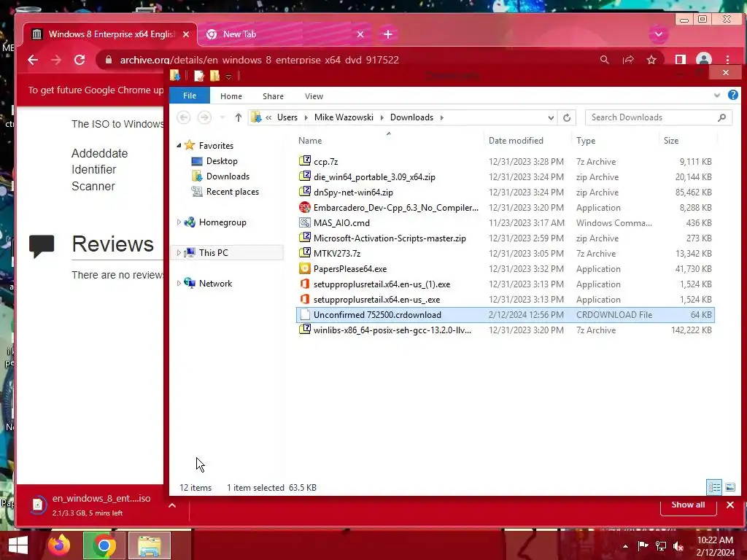Click the Explorer Forward navigation arrow
This screenshot has width=747, height=560.
click(x=204, y=117)
